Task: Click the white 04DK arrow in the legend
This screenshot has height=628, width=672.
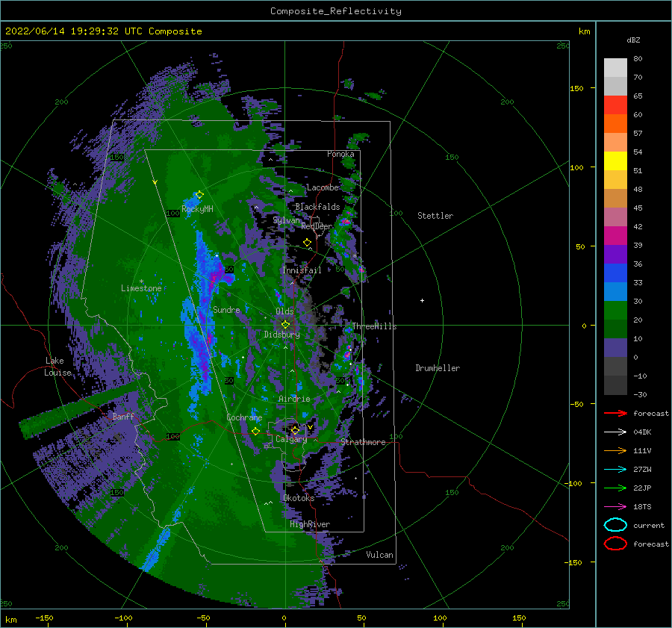Action: tap(615, 432)
